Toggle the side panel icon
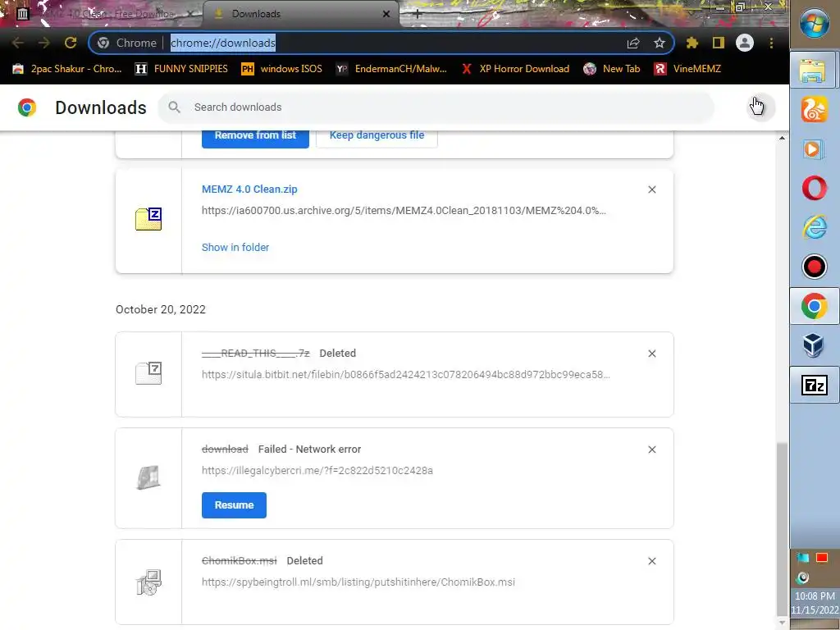Screen dimensions: 840x630 click(x=719, y=43)
